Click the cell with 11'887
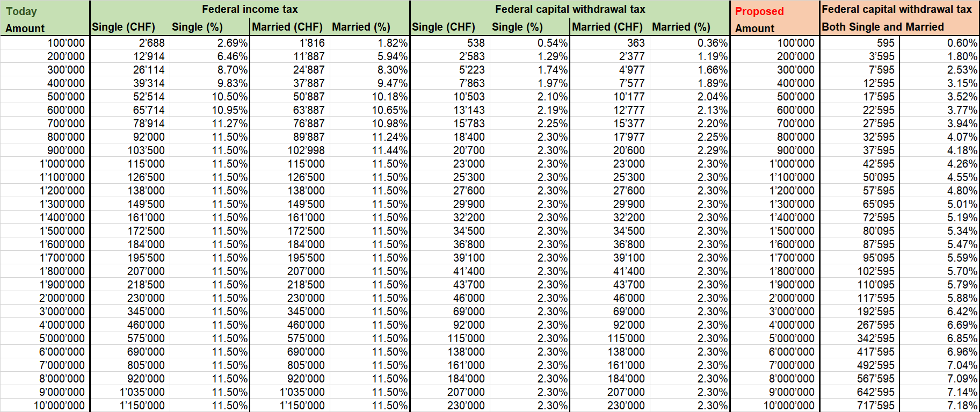The image size is (980, 412). coord(290,56)
